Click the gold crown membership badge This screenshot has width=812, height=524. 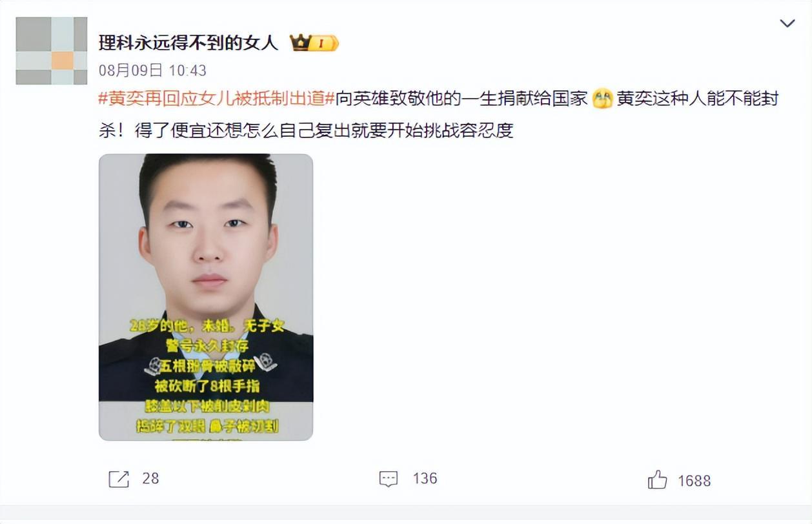click(301, 43)
